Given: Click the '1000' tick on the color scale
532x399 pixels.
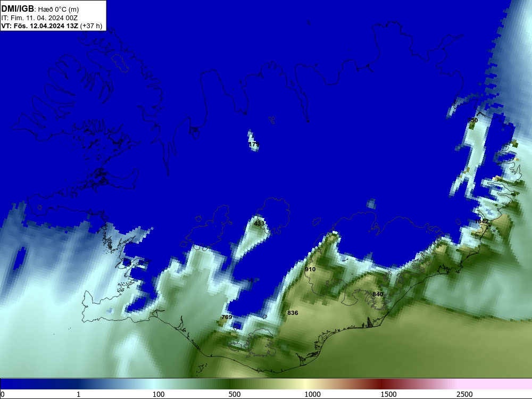Looking at the screenshot, I should pos(312,394).
